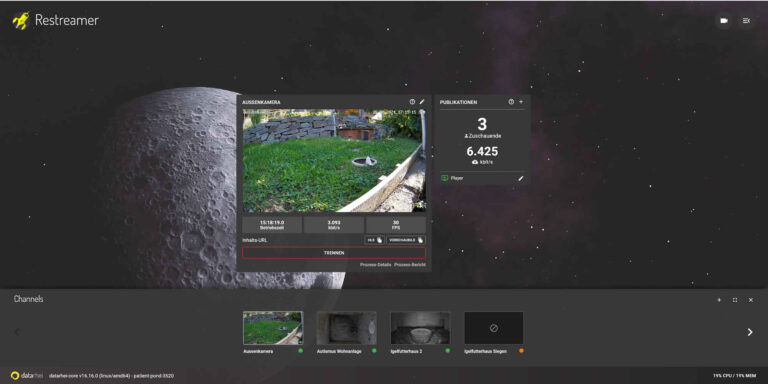The width and height of the screenshot is (768, 384).
Task: Click the green status dot for Autismus Wohnanlage
Action: tap(374, 351)
